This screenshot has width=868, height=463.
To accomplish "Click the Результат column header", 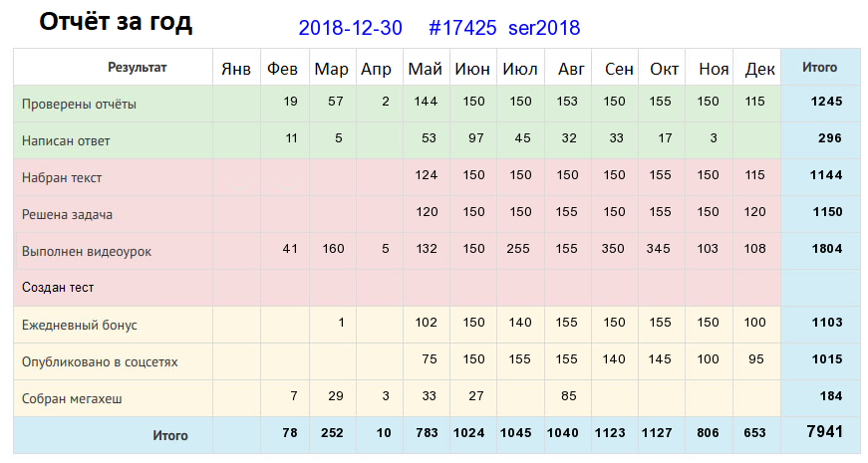I will coord(137,68).
